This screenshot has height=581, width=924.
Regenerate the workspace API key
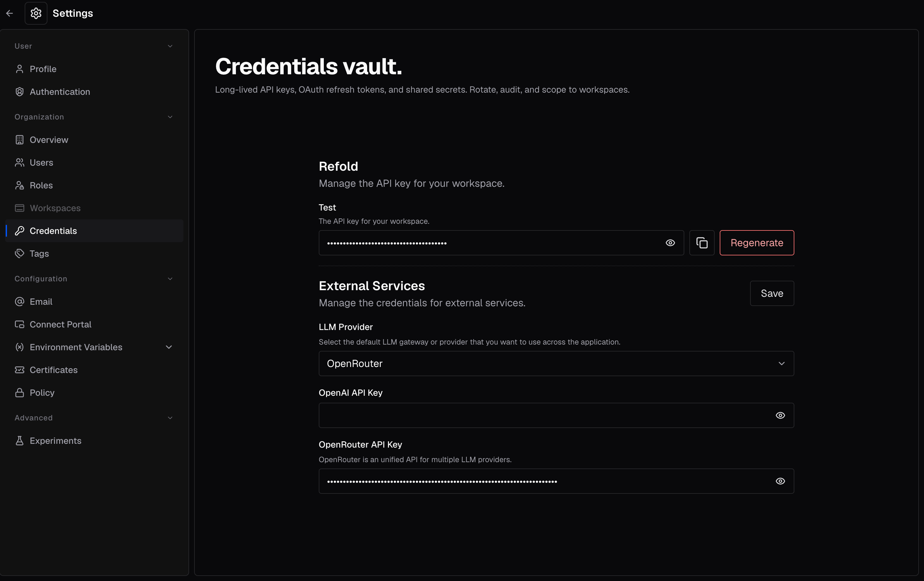point(757,243)
